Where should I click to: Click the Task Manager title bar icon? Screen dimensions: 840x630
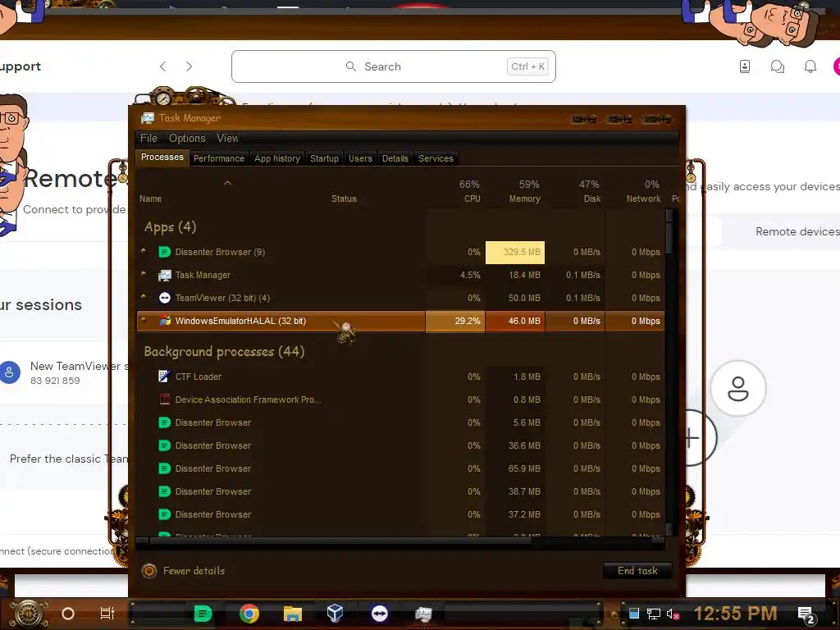148,118
